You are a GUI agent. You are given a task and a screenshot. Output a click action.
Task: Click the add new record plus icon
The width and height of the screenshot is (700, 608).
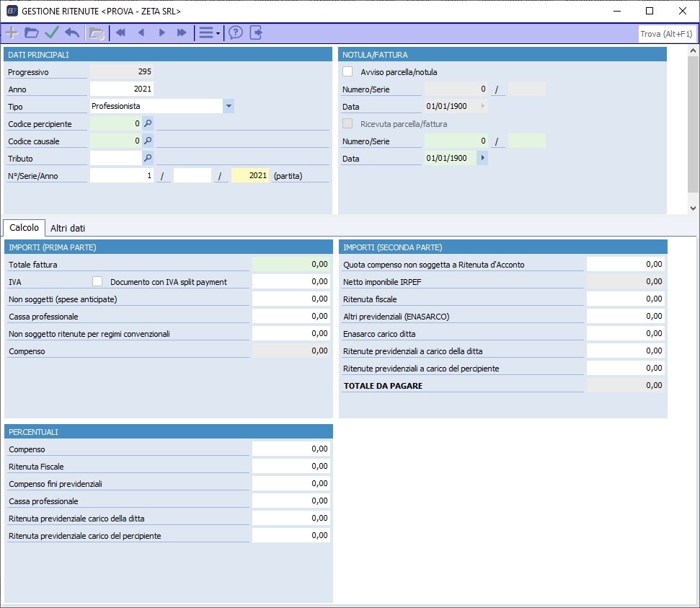12,32
